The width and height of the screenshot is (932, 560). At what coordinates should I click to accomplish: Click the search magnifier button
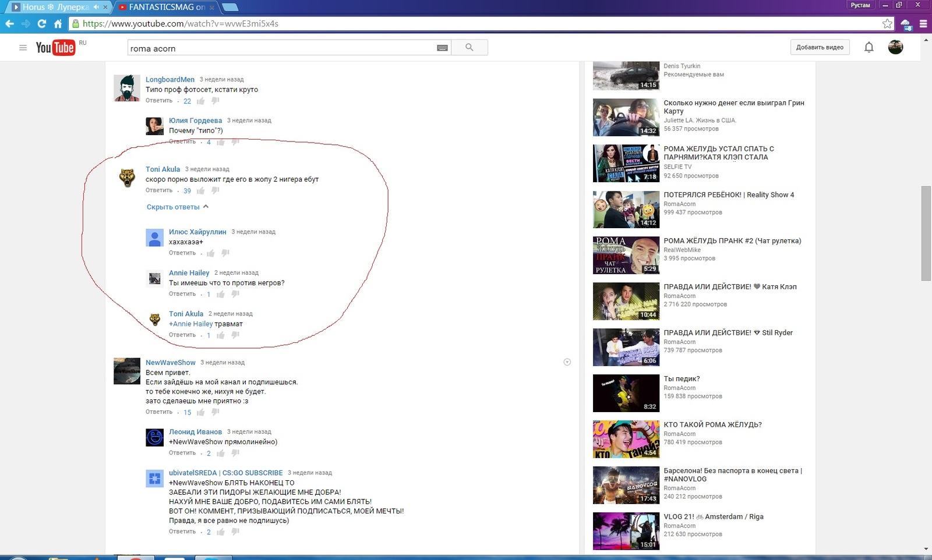click(x=469, y=48)
